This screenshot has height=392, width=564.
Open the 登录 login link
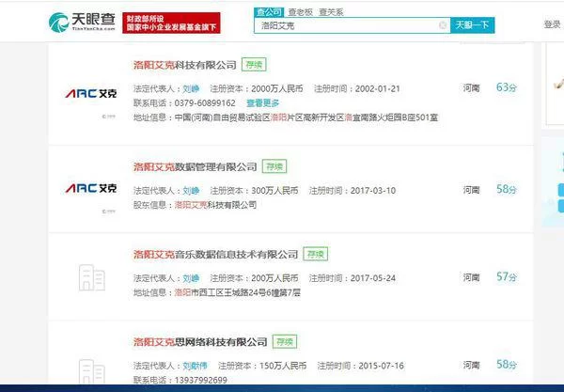(552, 24)
